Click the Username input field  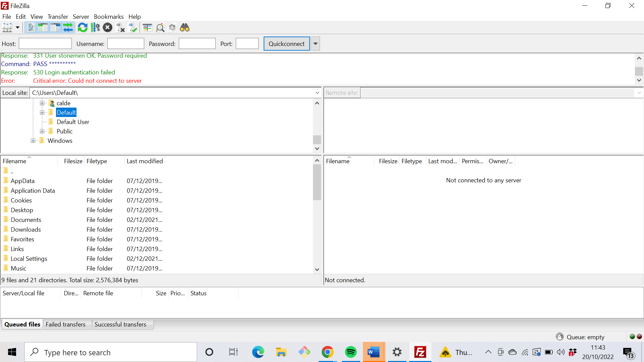[x=126, y=44]
